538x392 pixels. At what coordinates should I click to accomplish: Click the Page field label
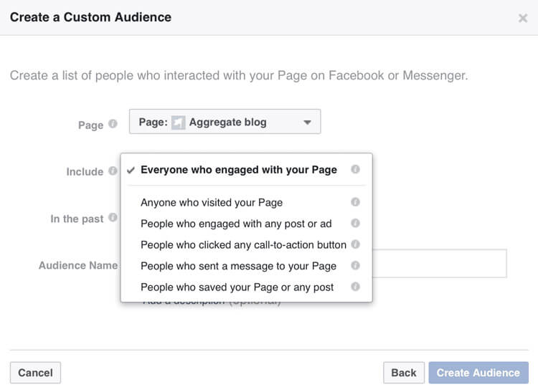tap(90, 125)
